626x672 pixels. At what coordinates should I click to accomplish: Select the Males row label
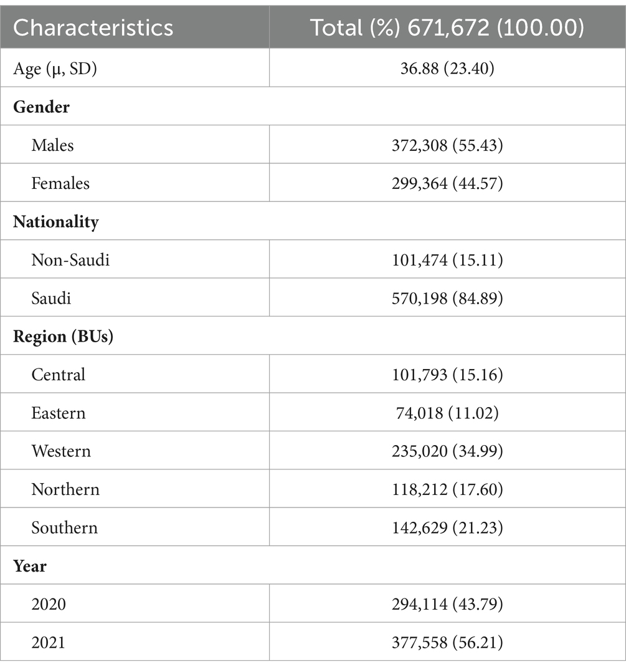click(52, 145)
